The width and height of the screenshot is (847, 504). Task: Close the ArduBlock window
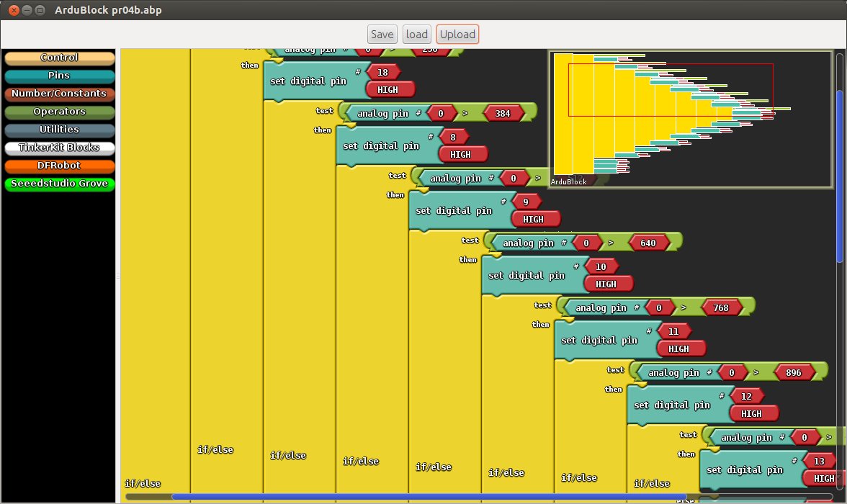pyautogui.click(x=14, y=10)
